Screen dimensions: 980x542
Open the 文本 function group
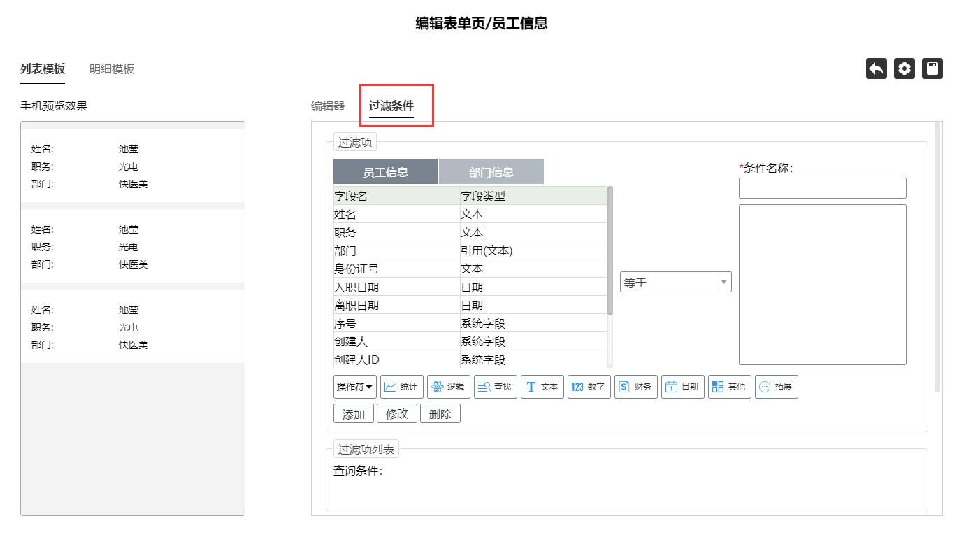pos(542,387)
